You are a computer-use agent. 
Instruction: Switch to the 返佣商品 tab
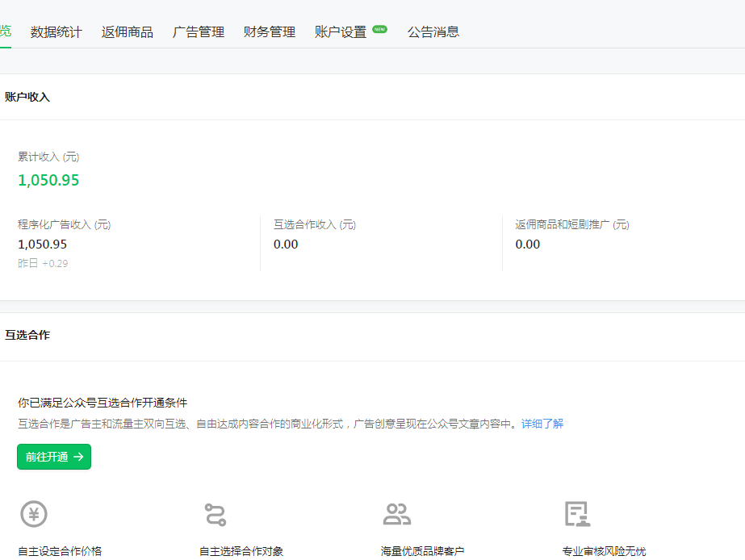coord(128,32)
